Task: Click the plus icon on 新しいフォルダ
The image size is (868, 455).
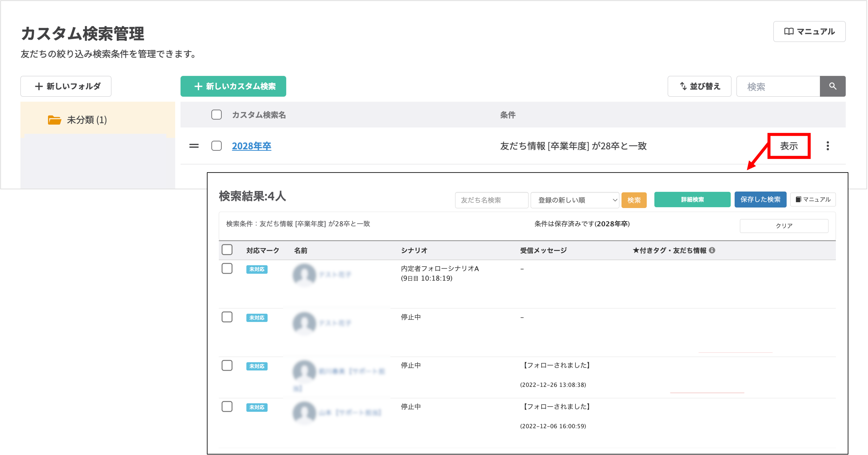Action: [39, 86]
